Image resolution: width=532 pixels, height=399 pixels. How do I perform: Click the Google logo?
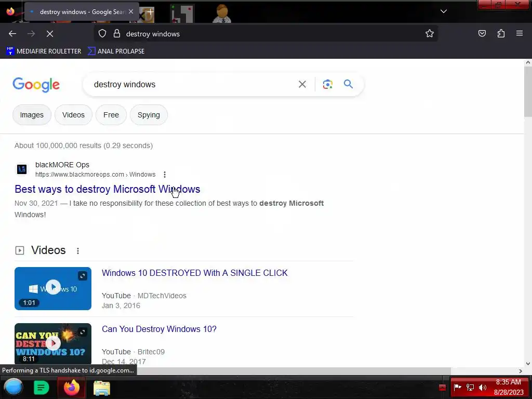(x=36, y=85)
